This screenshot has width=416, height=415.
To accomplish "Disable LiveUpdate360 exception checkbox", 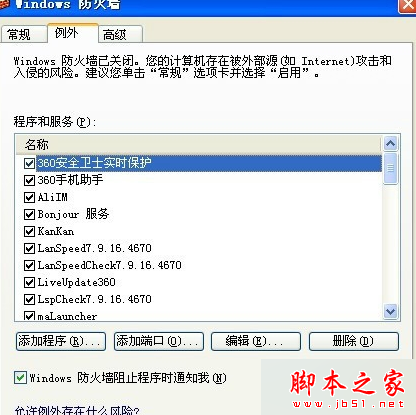I will 29,282.
